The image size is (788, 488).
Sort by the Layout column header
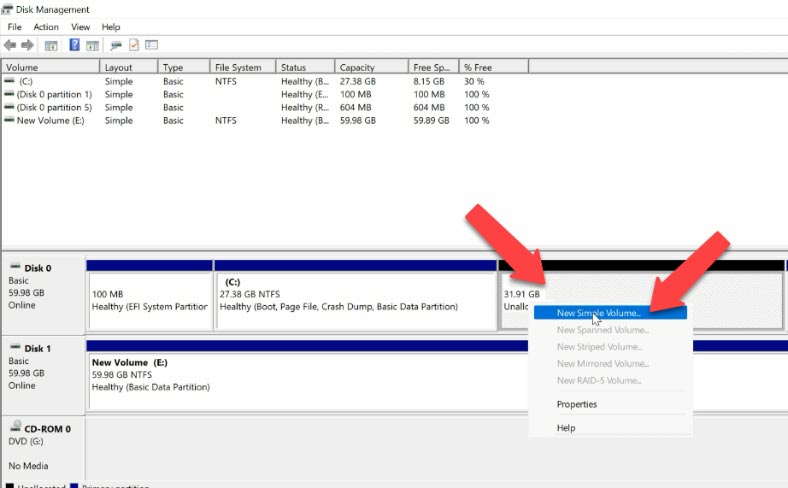(129, 67)
